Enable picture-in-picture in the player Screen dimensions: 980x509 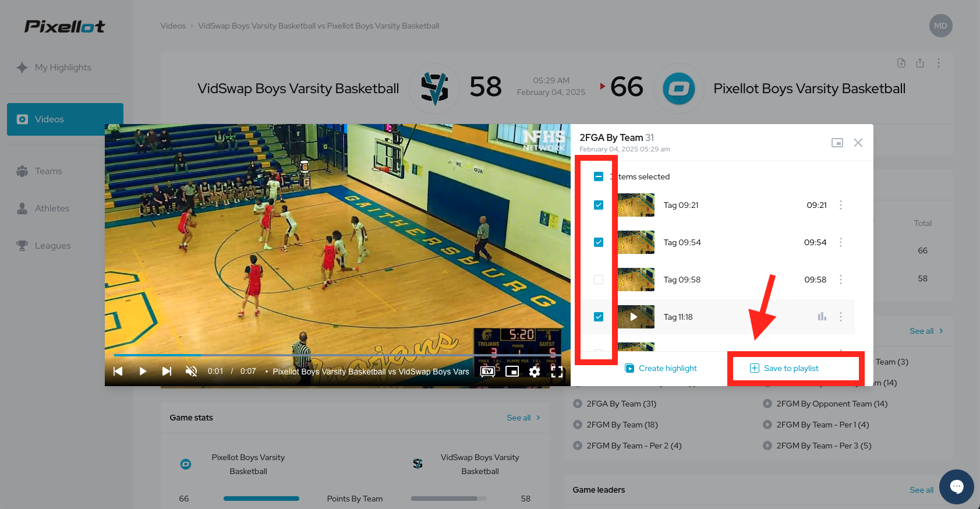(512, 372)
